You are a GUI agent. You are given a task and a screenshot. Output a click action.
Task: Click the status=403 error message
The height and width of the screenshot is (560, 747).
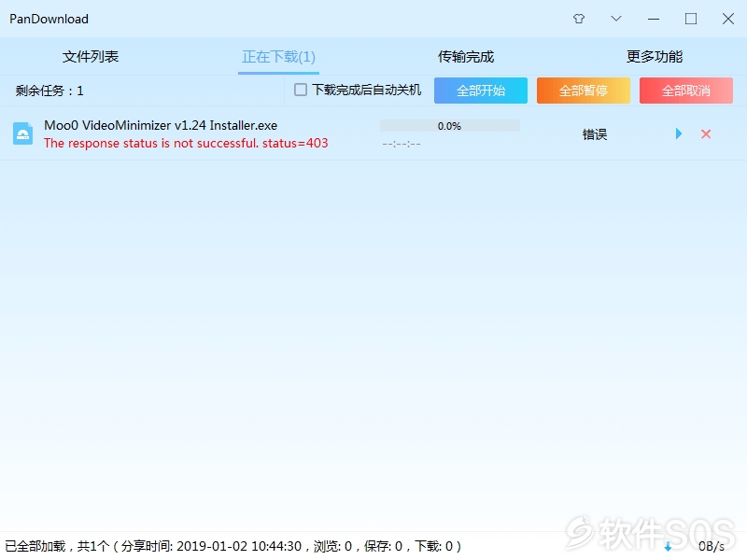[x=186, y=143]
